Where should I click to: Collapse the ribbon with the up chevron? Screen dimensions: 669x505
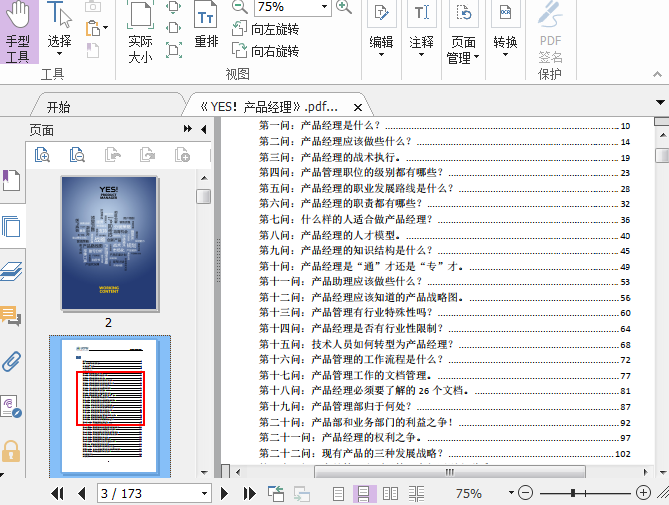(657, 74)
